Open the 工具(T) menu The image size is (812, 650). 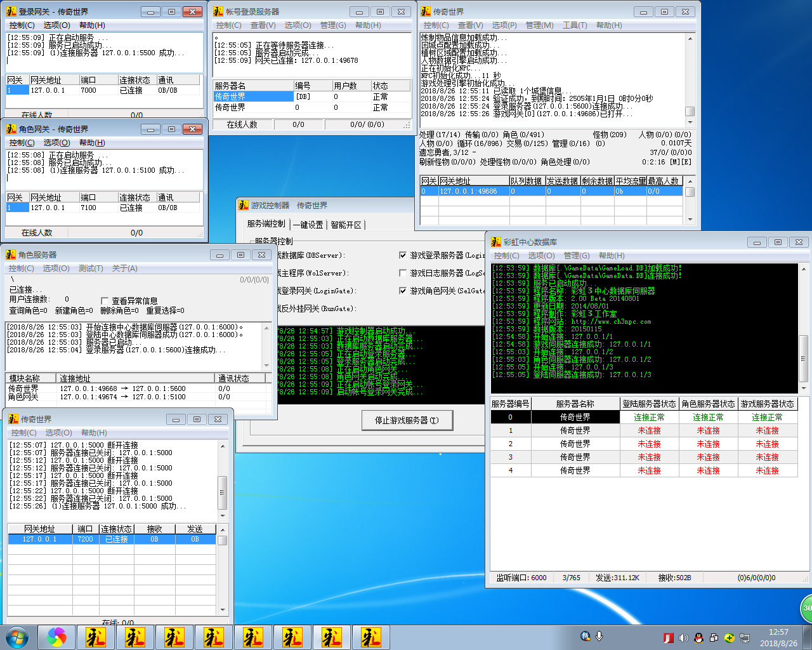click(574, 25)
